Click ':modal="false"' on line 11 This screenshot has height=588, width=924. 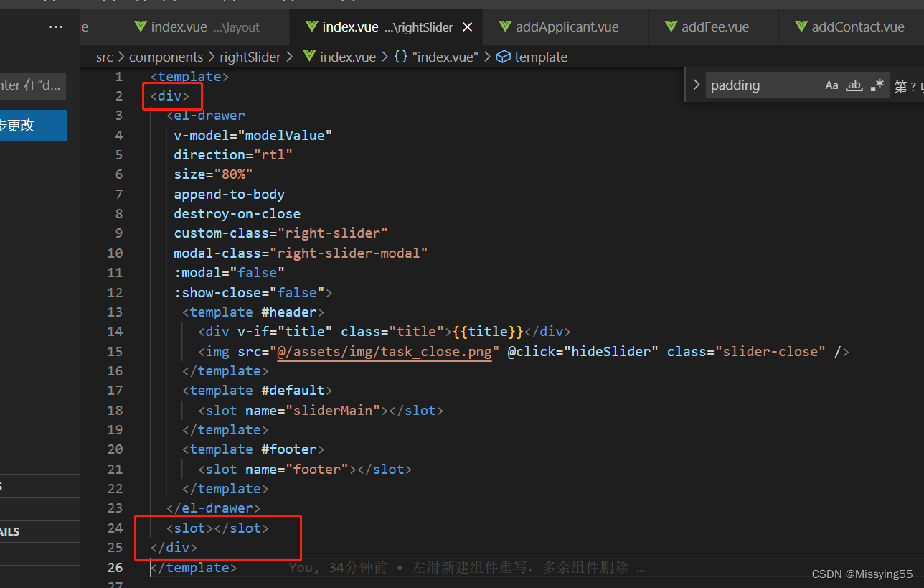click(x=229, y=272)
